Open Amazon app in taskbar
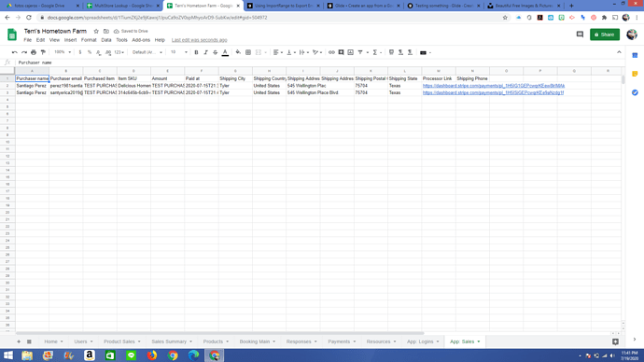This screenshot has width=644, height=362. pyautogui.click(x=89, y=355)
